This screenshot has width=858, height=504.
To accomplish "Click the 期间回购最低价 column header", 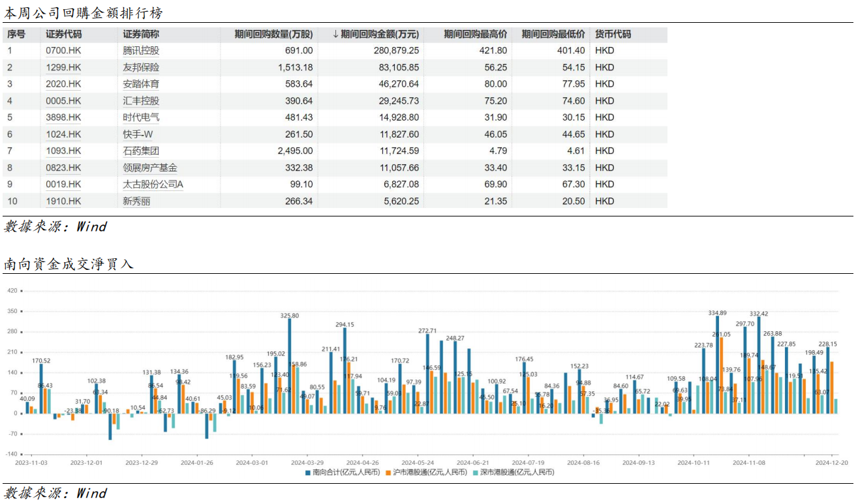I will [x=553, y=35].
